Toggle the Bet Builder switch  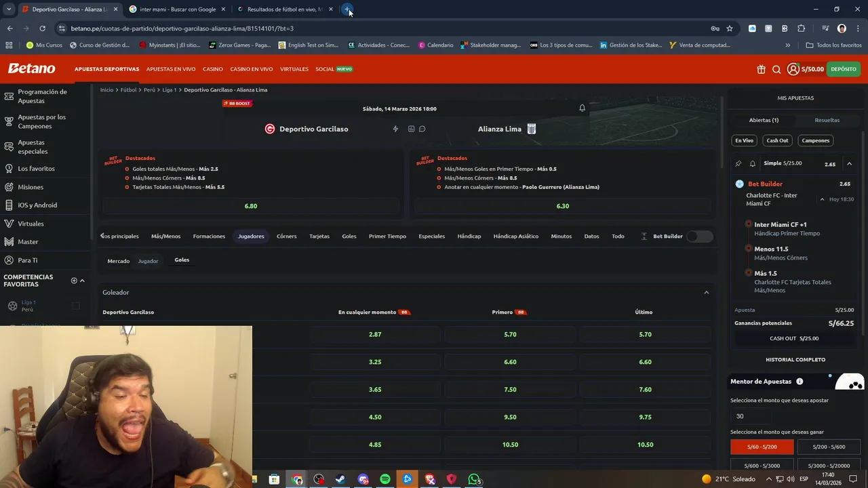pyautogui.click(x=699, y=236)
